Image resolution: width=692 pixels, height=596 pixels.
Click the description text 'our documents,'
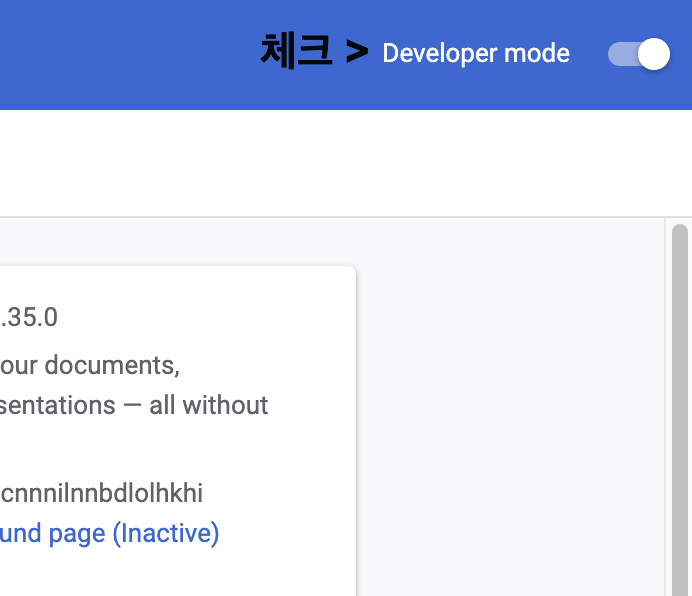click(x=90, y=366)
